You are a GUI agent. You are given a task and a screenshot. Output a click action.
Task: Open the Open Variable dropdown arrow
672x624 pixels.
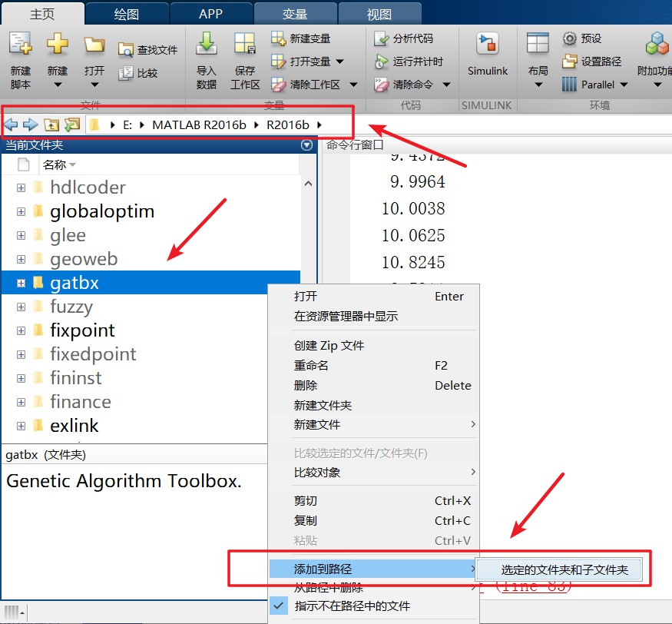tap(339, 61)
